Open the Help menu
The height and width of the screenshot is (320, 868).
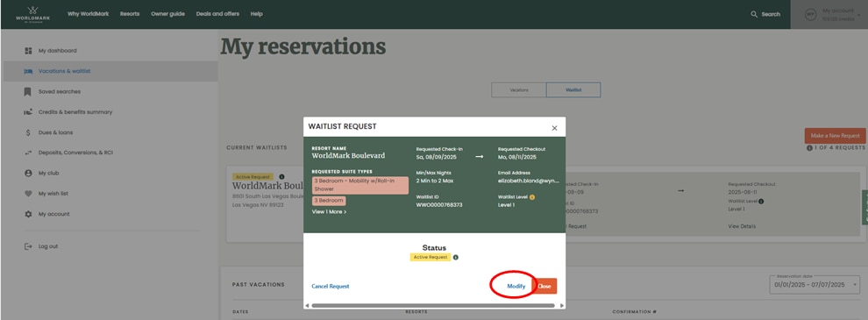[256, 14]
